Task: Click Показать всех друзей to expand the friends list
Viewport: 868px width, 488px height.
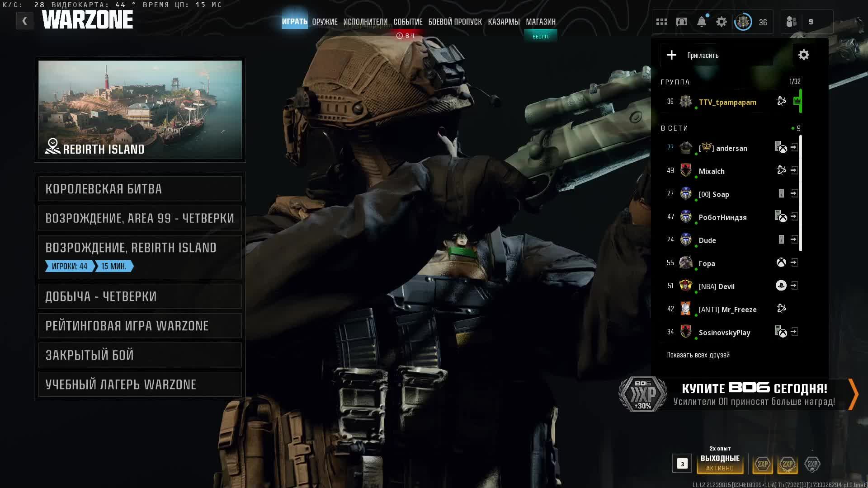Action: point(698,355)
